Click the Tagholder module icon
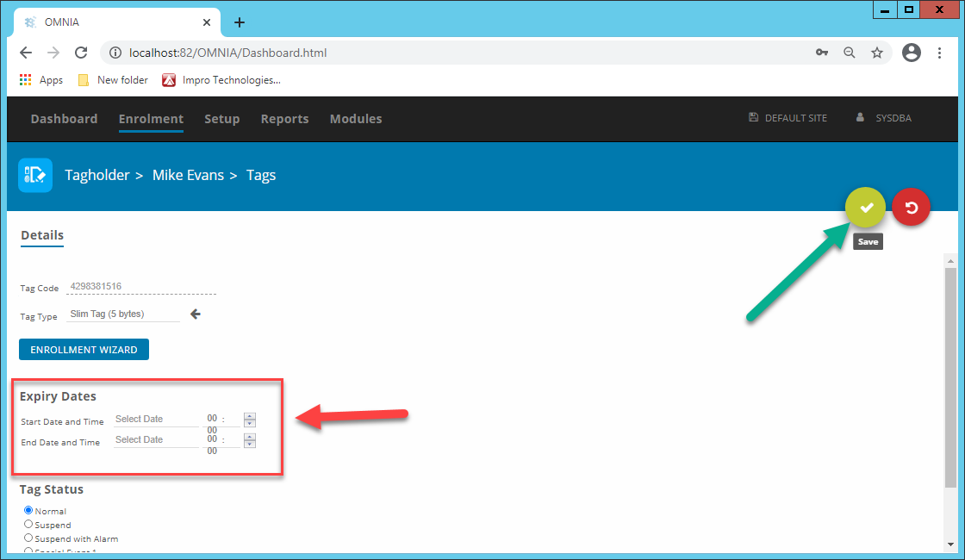 [35, 176]
